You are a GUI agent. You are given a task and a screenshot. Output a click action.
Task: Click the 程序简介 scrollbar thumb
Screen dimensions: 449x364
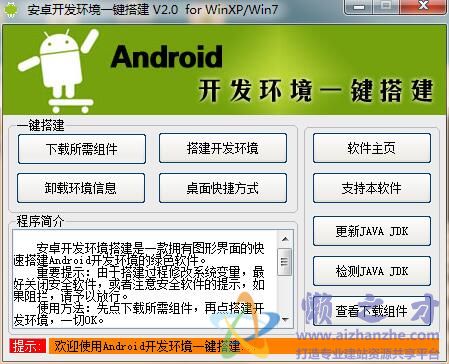(x=284, y=262)
